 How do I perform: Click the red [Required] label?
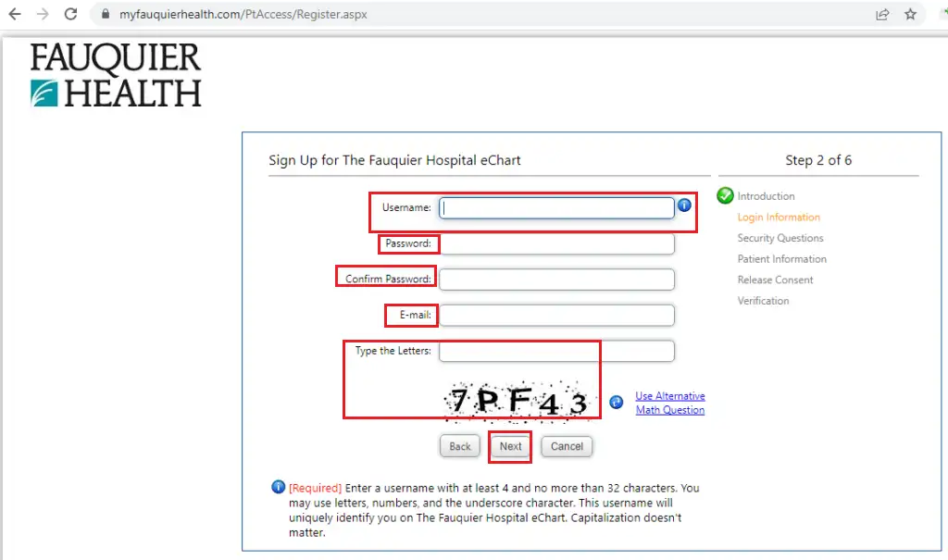[315, 488]
